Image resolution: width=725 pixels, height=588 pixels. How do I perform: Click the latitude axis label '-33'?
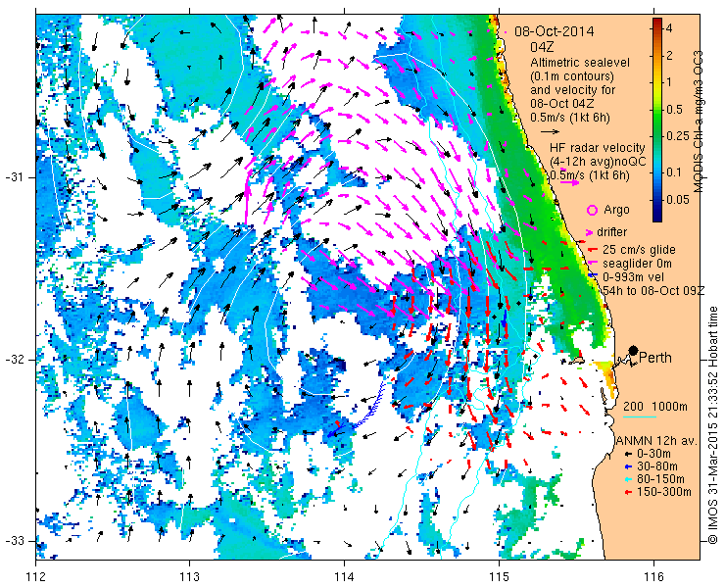(13, 541)
